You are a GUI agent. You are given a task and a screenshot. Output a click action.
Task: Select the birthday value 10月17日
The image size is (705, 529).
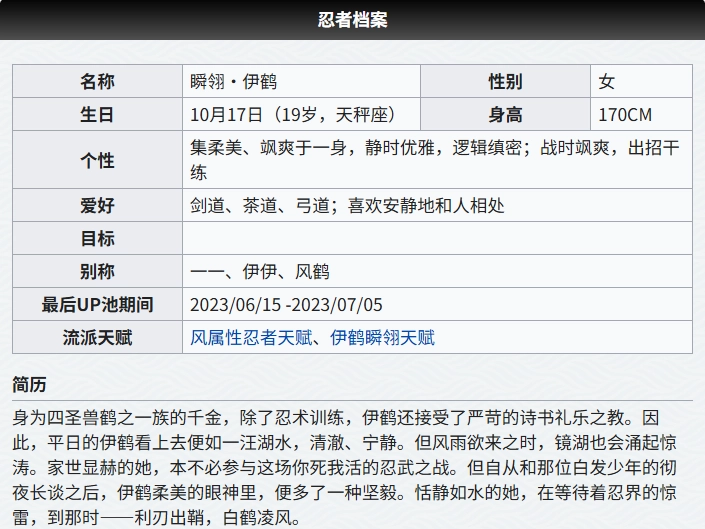[227, 115]
